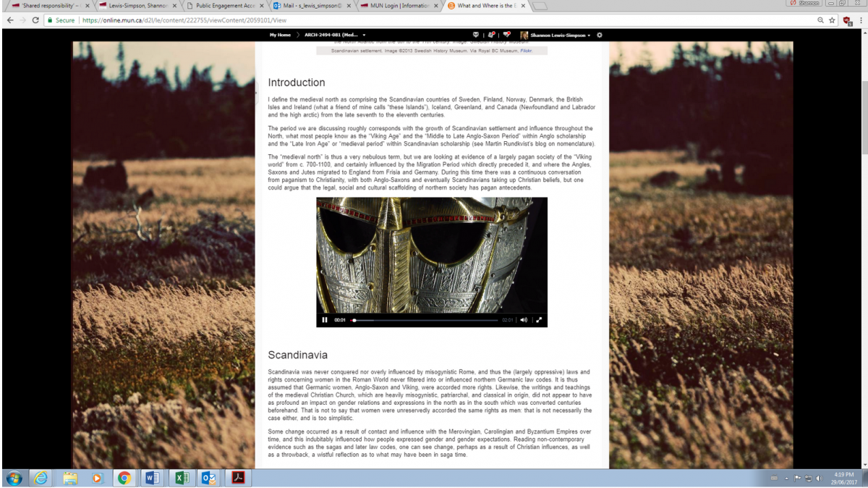868x488 pixels.
Task: Click the system tray volume icon
Action: pos(820,479)
